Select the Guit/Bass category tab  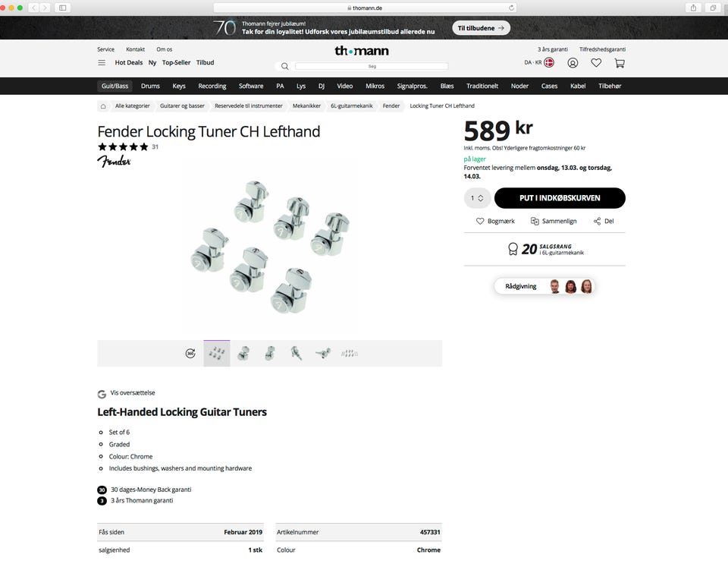click(x=115, y=87)
